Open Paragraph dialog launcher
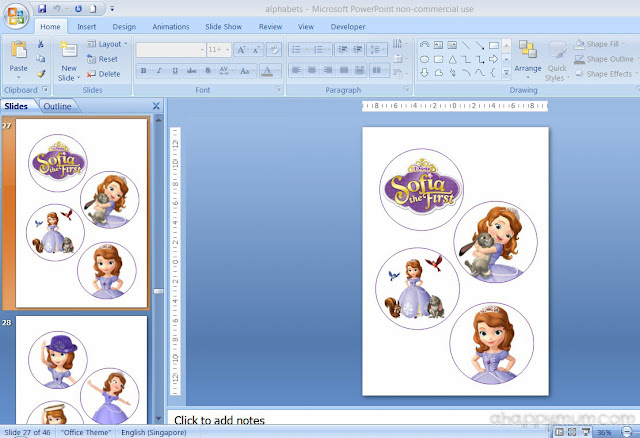640x438 pixels. [x=407, y=89]
